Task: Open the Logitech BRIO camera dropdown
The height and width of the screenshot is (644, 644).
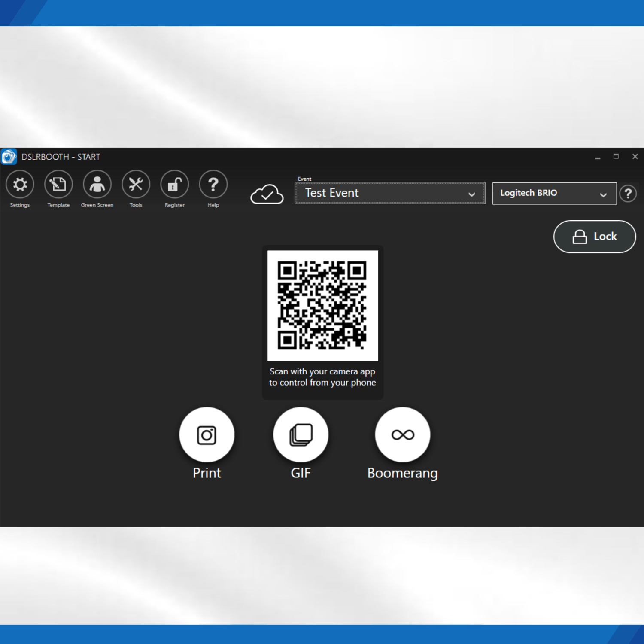Action: pos(554,193)
